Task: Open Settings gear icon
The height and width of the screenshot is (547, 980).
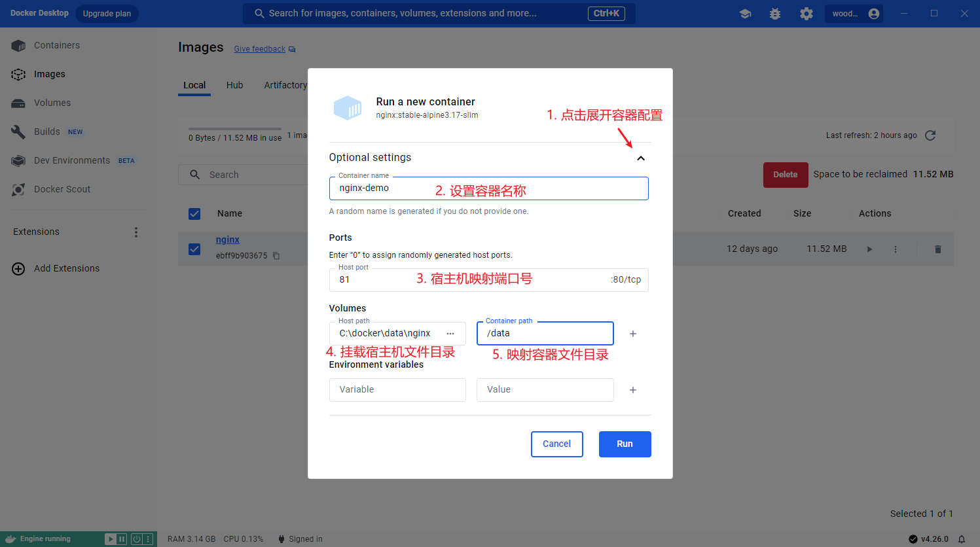Action: [807, 14]
